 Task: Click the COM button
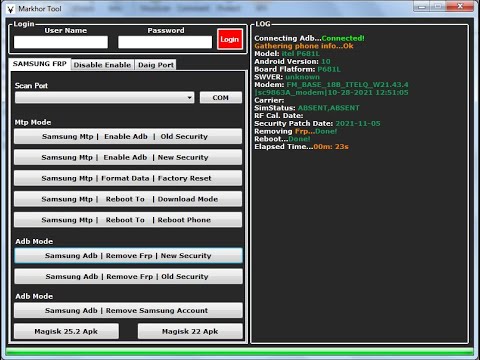221,98
